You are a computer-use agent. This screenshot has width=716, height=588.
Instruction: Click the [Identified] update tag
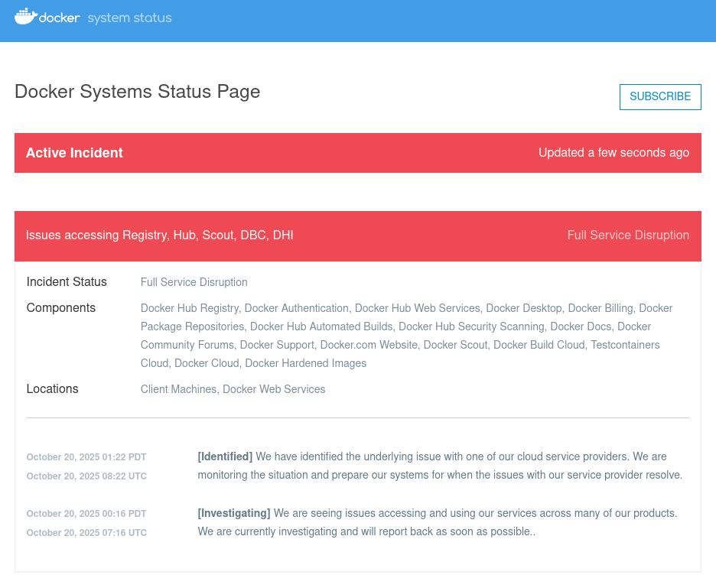click(225, 456)
